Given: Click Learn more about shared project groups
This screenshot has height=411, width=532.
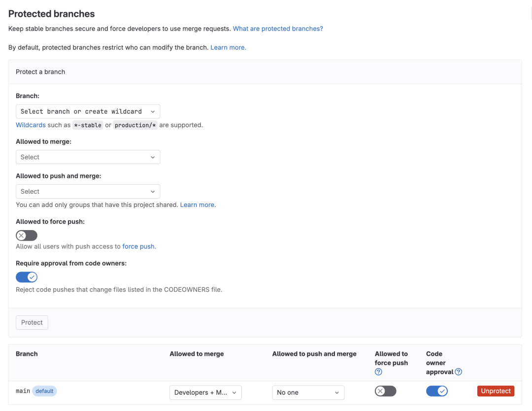Looking at the screenshot, I should coord(198,205).
